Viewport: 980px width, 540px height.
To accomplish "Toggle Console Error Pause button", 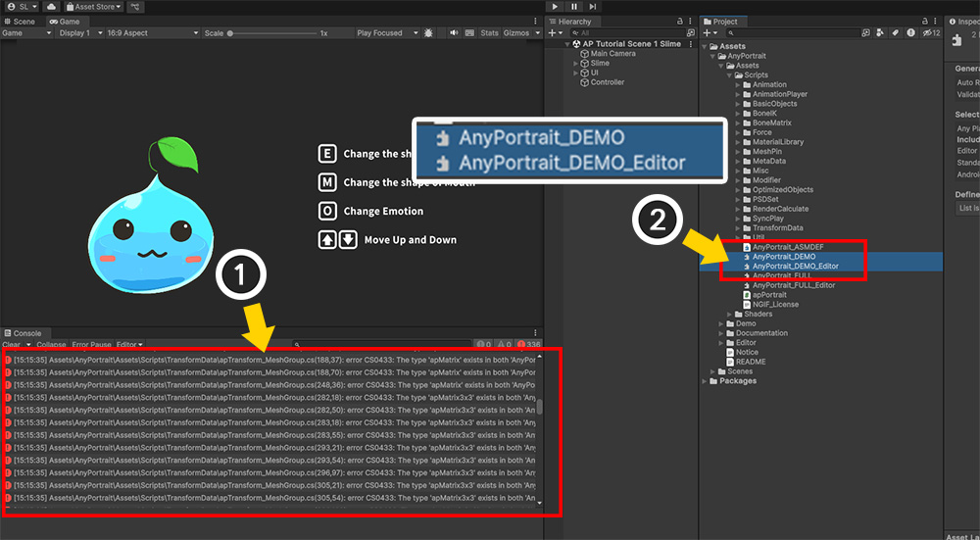I will pyautogui.click(x=91, y=344).
